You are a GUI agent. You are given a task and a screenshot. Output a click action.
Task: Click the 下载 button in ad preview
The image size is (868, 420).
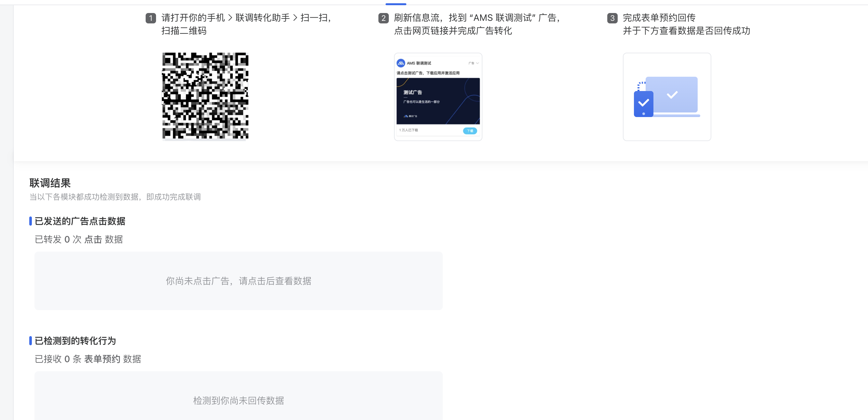point(470,131)
